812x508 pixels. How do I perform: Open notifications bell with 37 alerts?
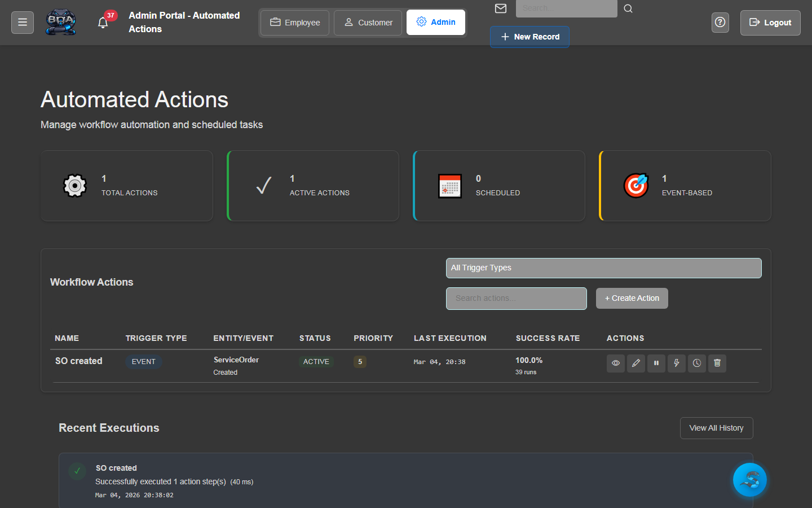103,23
